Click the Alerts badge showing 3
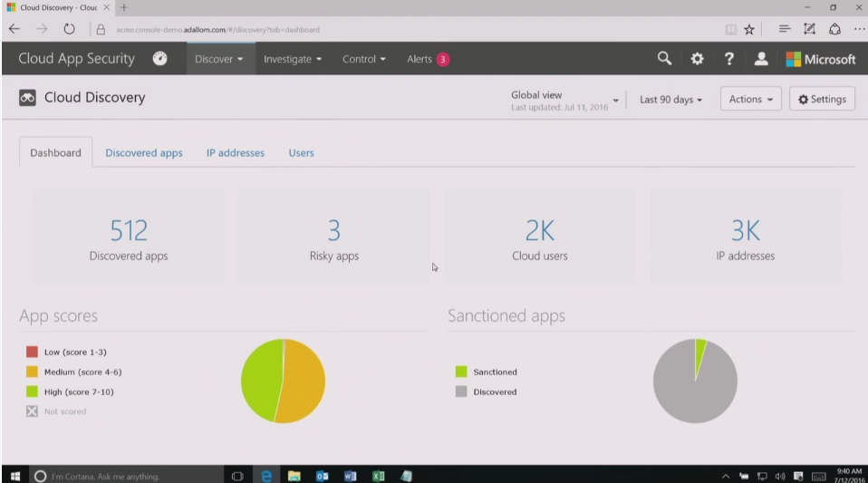Viewport: 868px width, 483px height. click(442, 60)
